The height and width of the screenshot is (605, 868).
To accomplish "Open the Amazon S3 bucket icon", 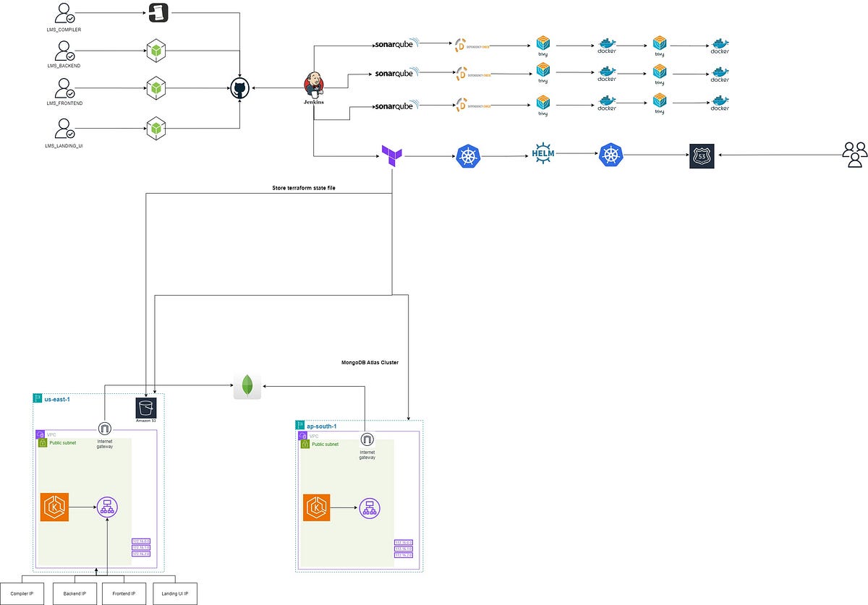I will [x=145, y=408].
